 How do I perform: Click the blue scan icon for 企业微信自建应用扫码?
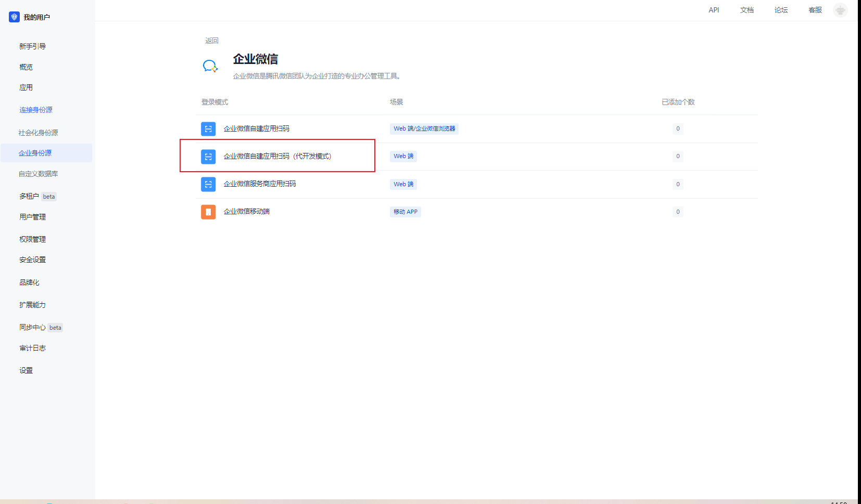tap(208, 129)
